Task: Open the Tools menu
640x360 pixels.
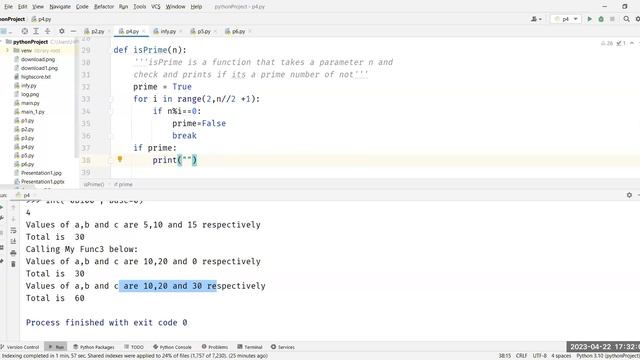Action: point(140,7)
